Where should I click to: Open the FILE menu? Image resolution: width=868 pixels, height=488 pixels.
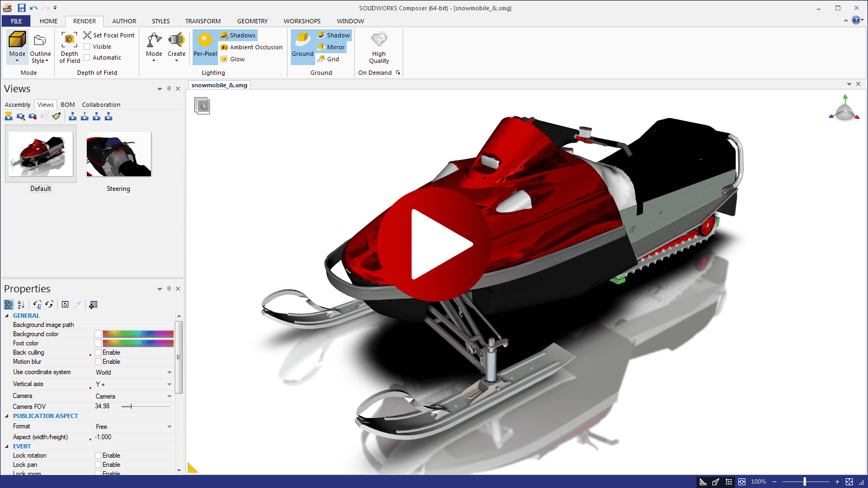(x=16, y=21)
